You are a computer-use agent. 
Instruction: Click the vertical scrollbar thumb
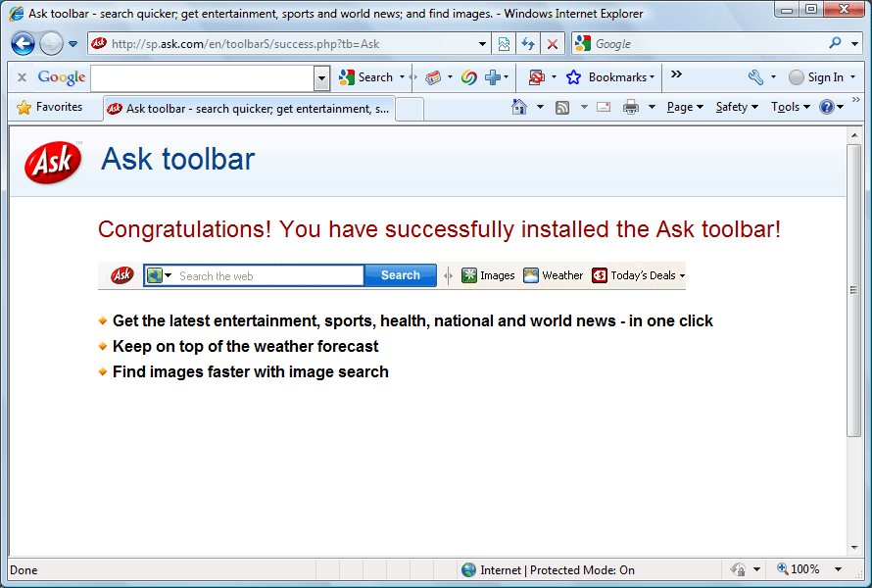click(x=854, y=290)
